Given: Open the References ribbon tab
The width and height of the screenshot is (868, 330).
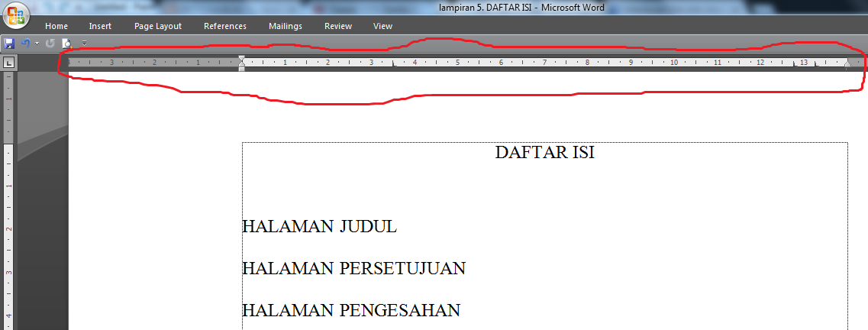Looking at the screenshot, I should pyautogui.click(x=224, y=26).
